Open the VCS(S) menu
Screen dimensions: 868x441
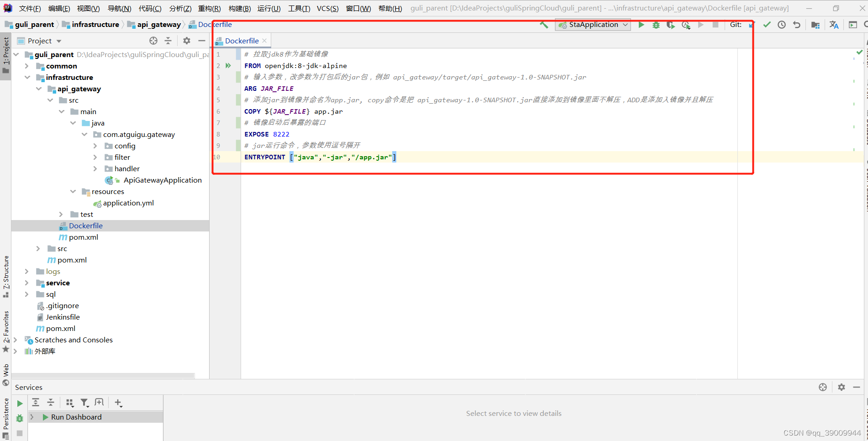pos(328,9)
